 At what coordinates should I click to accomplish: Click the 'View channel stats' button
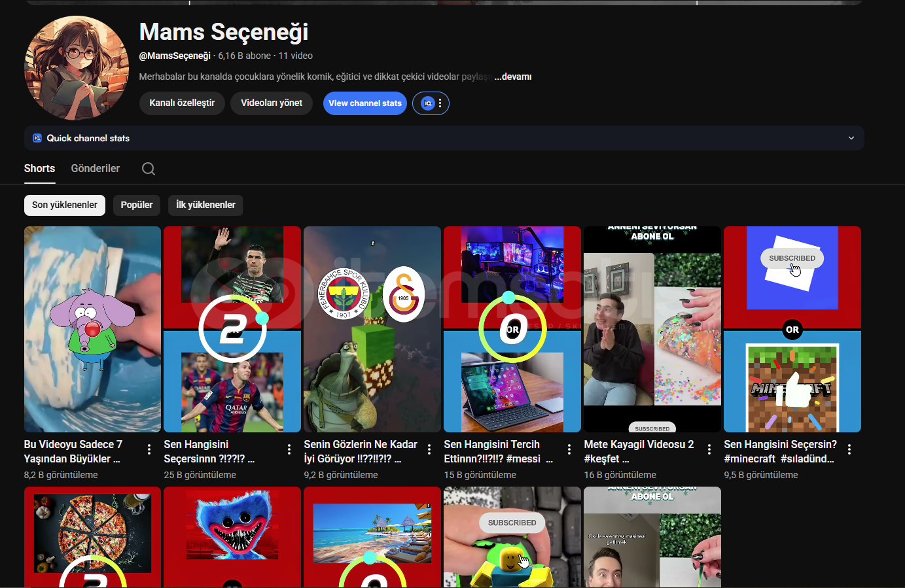tap(364, 103)
